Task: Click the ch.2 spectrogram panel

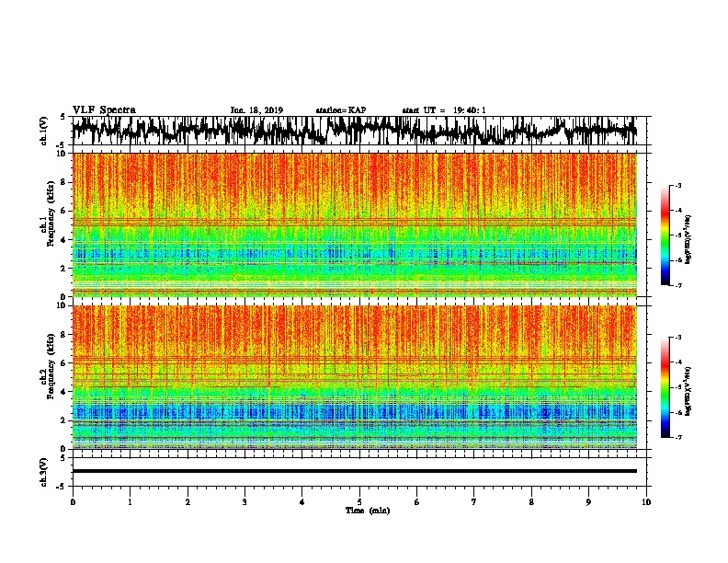Action: (x=355, y=377)
